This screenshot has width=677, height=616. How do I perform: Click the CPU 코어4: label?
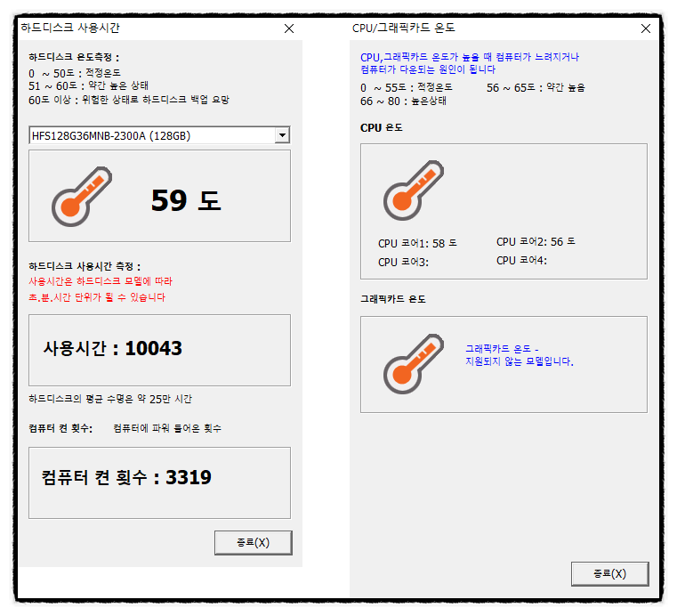521,261
